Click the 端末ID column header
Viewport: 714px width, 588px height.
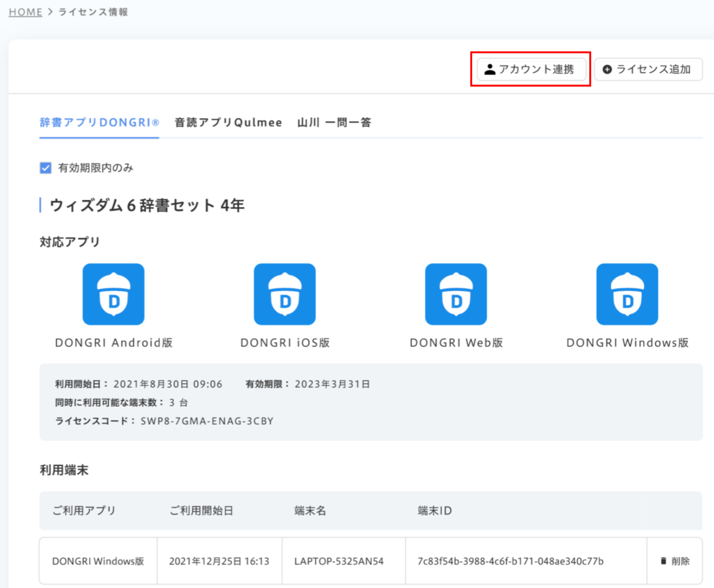pos(435,510)
